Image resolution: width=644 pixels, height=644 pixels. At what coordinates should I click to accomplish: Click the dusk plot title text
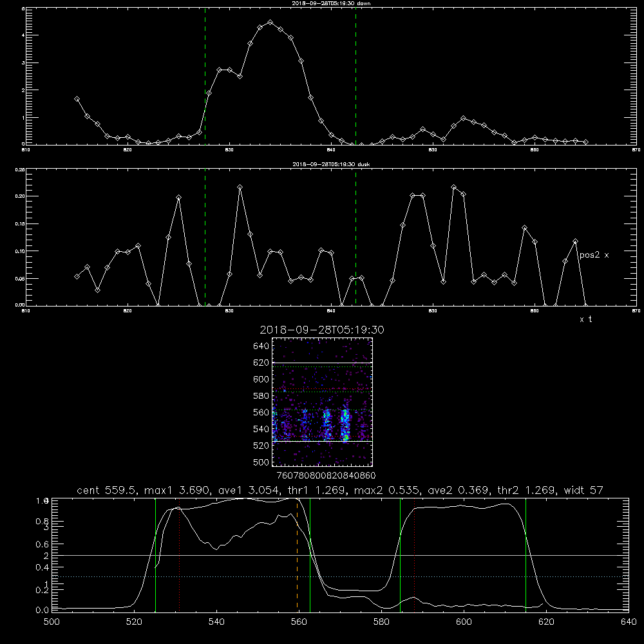pos(331,164)
